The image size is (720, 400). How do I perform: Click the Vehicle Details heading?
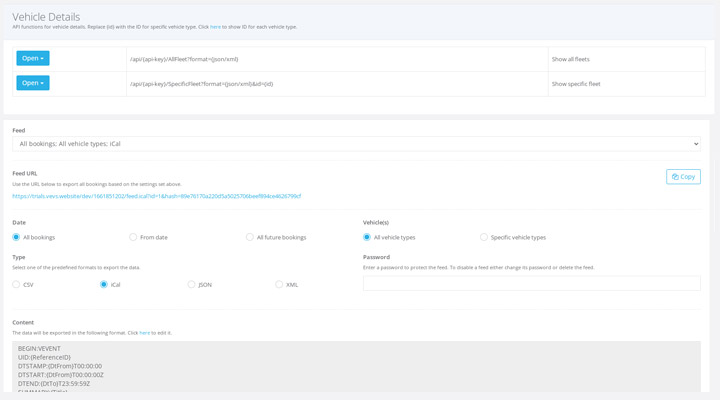[x=46, y=17]
